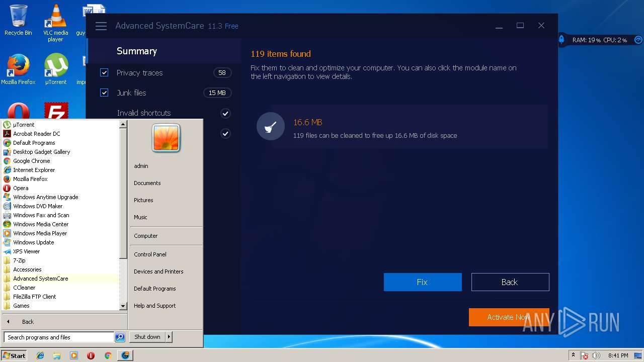Toggle Invalid shortcuts checkmark
This screenshot has width=644, height=362.
coord(225,113)
